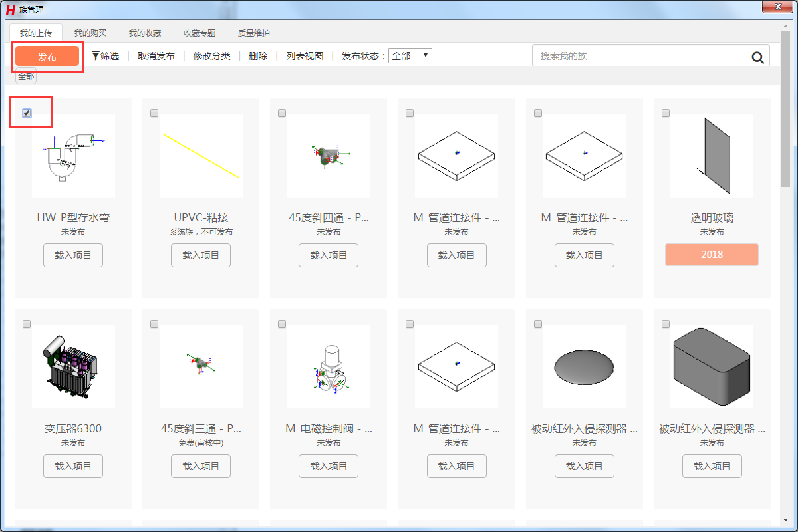Image resolution: width=798 pixels, height=532 pixels.
Task: Click the 系统族，不可发布 status text
Action: [201, 232]
